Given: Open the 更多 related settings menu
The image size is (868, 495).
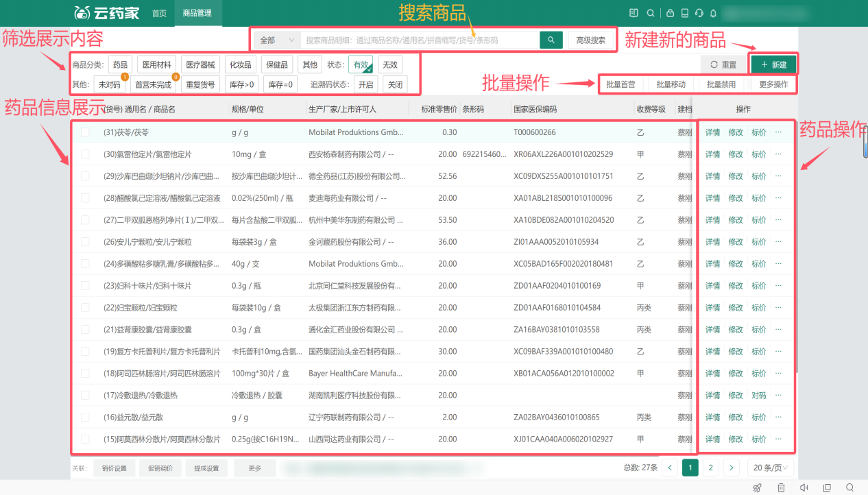Looking at the screenshot, I should click(254, 468).
